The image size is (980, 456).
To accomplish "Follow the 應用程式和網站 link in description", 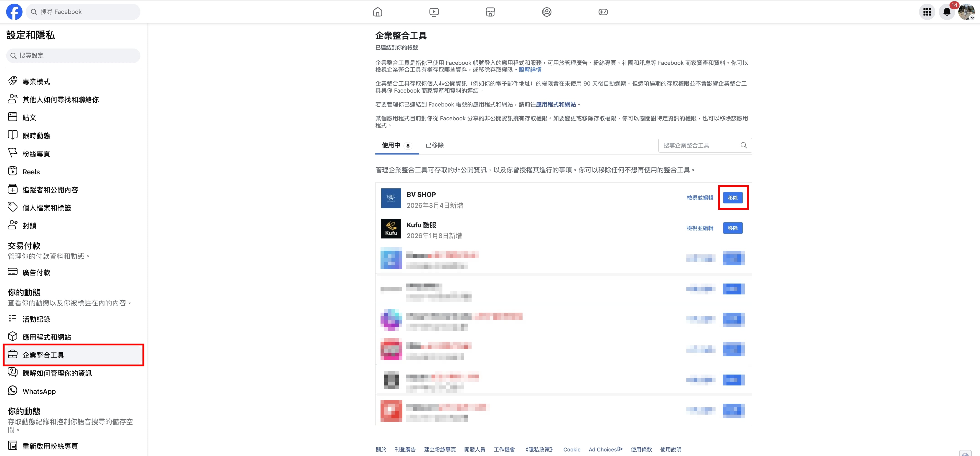I will 556,104.
